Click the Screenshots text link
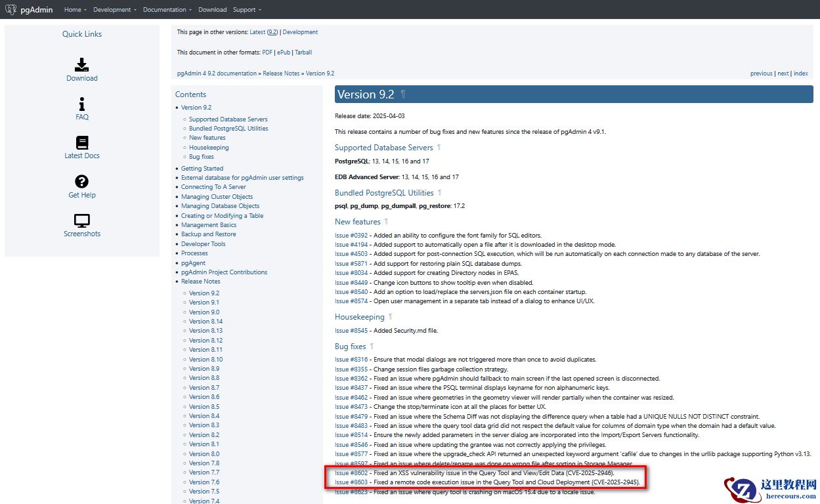 82,234
